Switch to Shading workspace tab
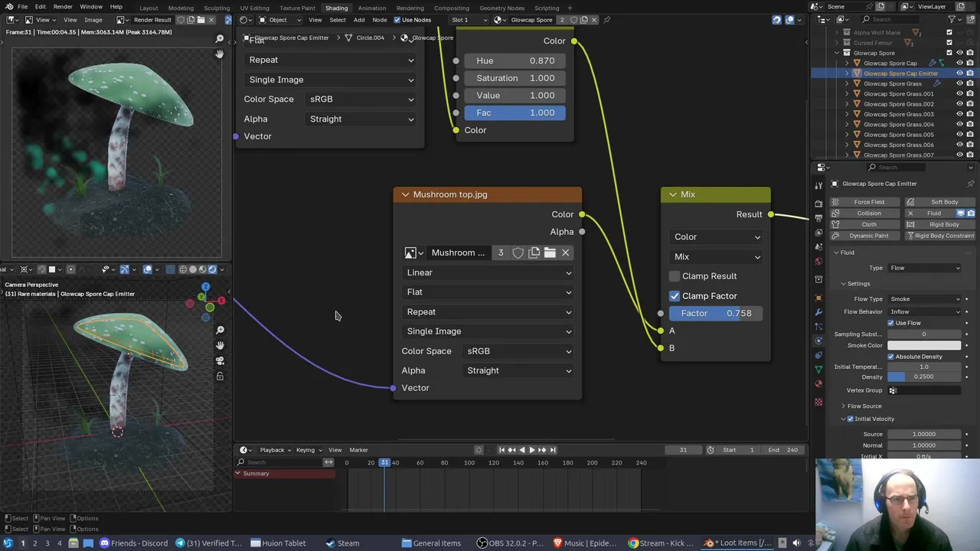The image size is (980, 551). tap(336, 8)
